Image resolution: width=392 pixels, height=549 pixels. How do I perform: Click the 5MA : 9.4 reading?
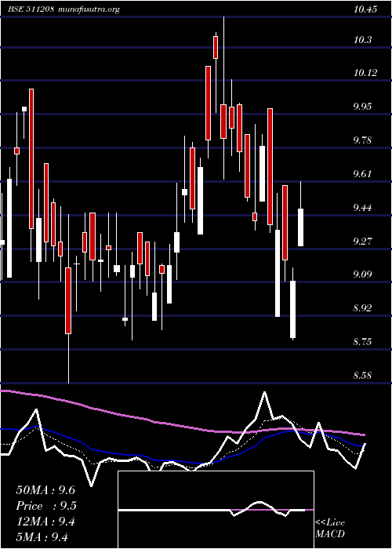42,536
